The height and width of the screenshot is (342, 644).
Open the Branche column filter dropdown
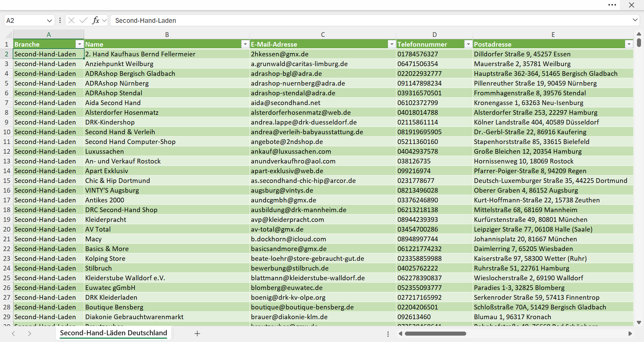pos(79,44)
